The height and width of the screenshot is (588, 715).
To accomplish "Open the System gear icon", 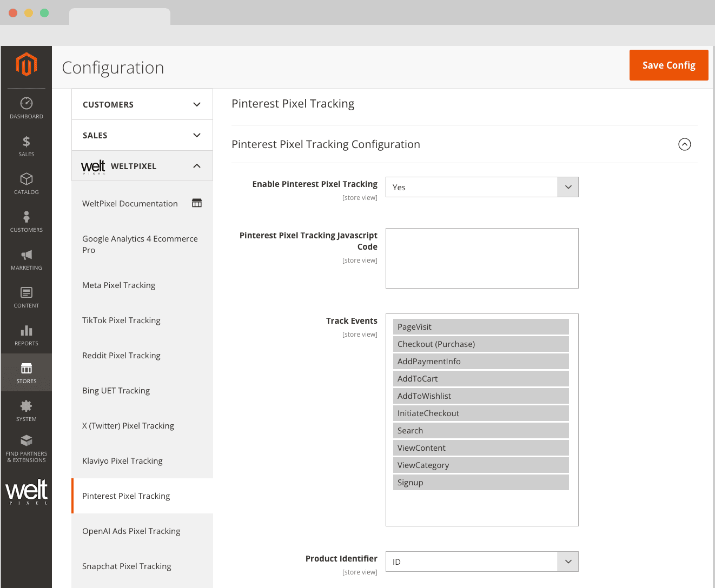I will (x=27, y=406).
